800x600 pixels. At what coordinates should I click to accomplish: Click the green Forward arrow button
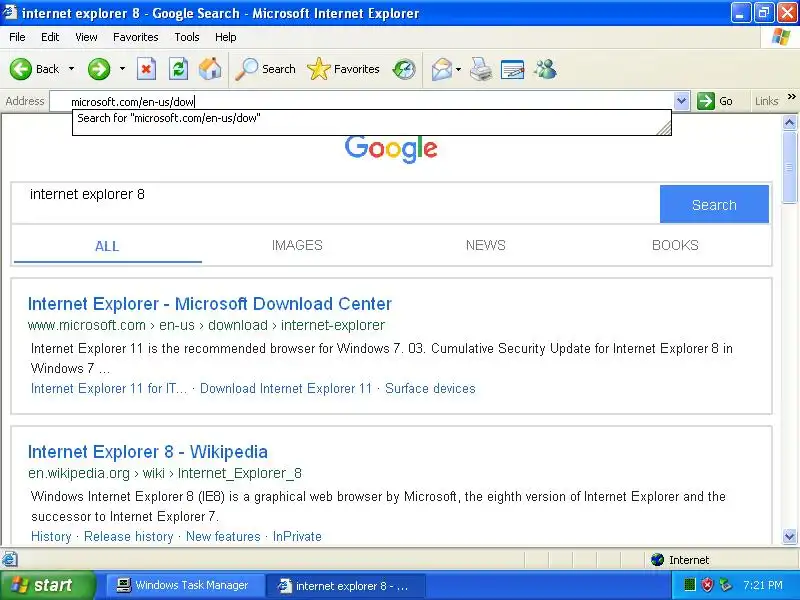tap(98, 69)
